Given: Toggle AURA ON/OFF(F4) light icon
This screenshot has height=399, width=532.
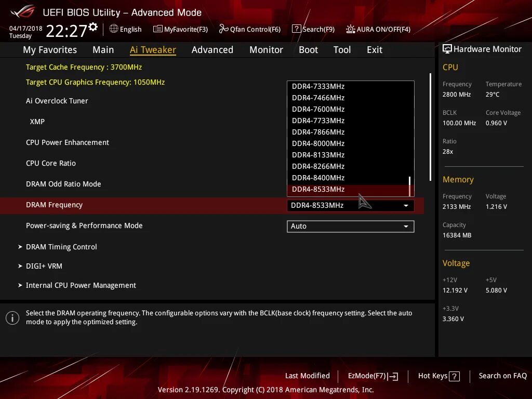Looking at the screenshot, I should (x=351, y=29).
